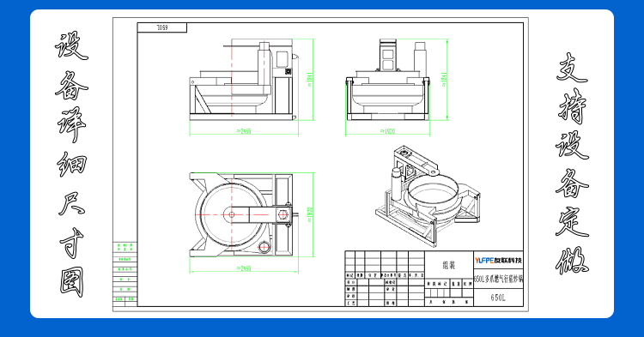Select the top plan view drawing

click(241, 214)
